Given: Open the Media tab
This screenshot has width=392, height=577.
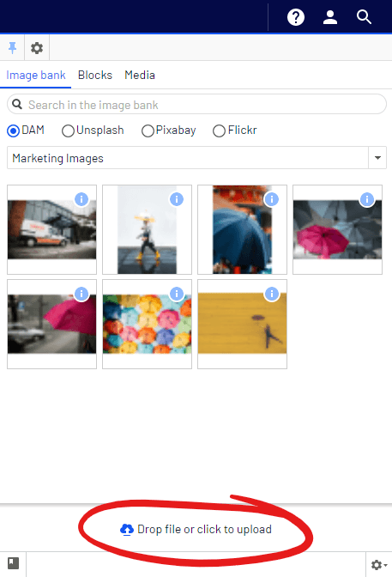Looking at the screenshot, I should click(140, 75).
